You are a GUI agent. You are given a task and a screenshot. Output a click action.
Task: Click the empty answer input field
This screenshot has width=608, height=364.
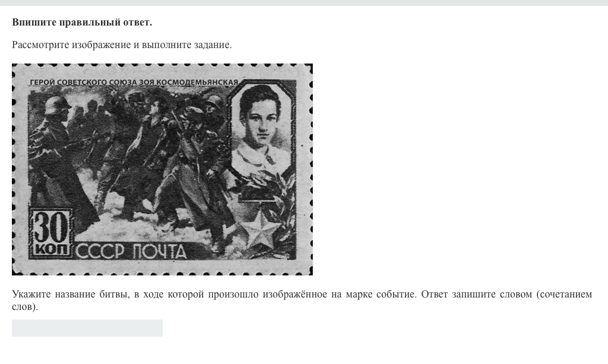point(87,328)
